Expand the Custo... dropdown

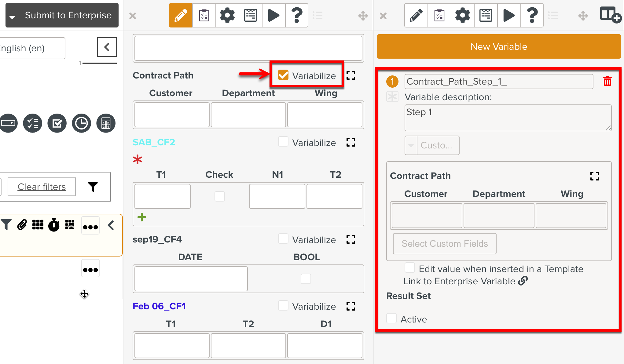(x=411, y=145)
